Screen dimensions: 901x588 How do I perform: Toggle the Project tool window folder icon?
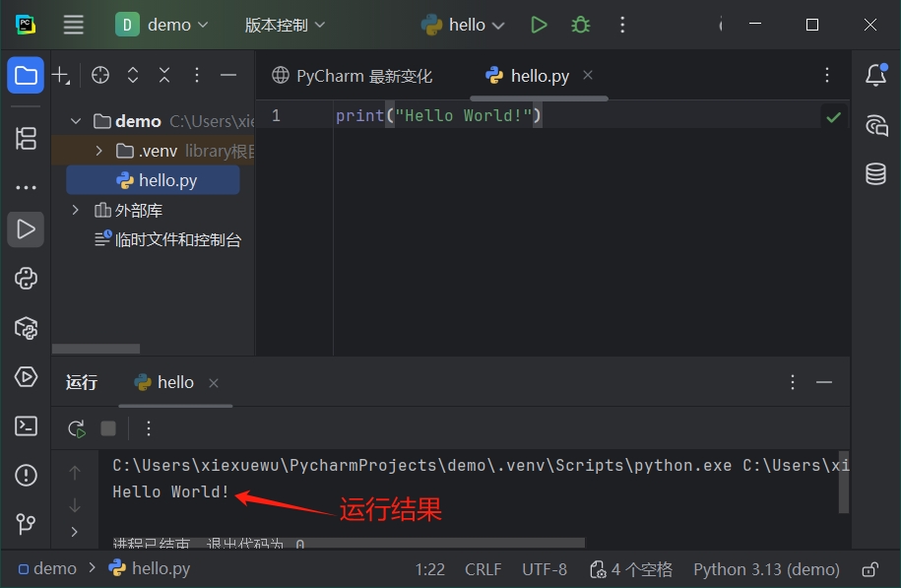pyautogui.click(x=26, y=75)
